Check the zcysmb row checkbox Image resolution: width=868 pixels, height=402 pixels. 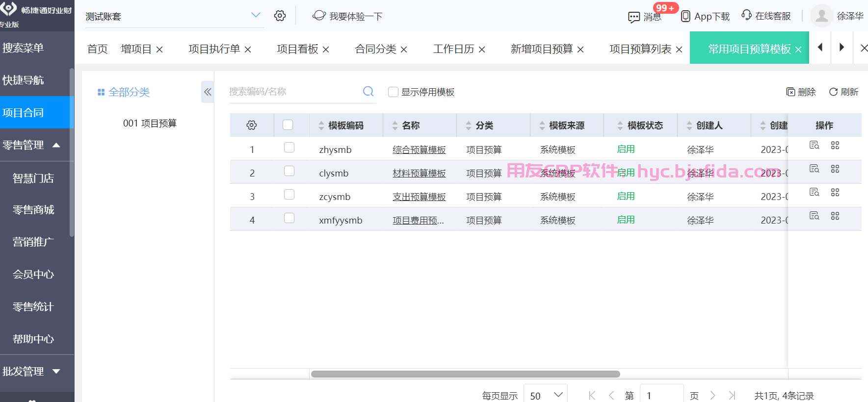coord(289,195)
